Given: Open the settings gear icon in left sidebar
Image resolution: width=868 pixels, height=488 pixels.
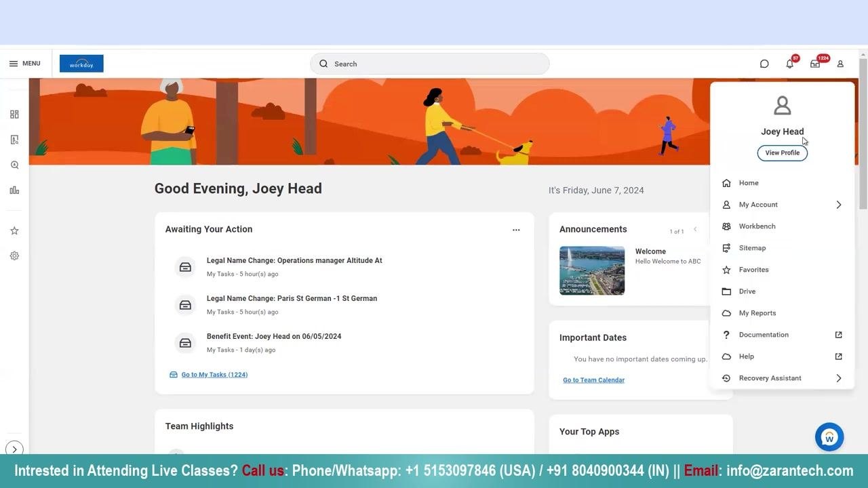Looking at the screenshot, I should click(x=14, y=256).
